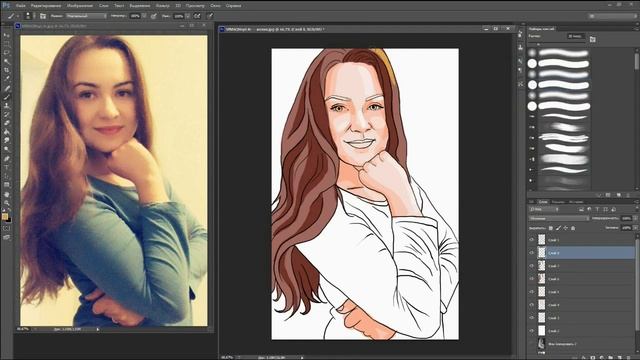Toggle pressure for opacity in options bar
This screenshot has width=640, height=360.
pos(153,16)
